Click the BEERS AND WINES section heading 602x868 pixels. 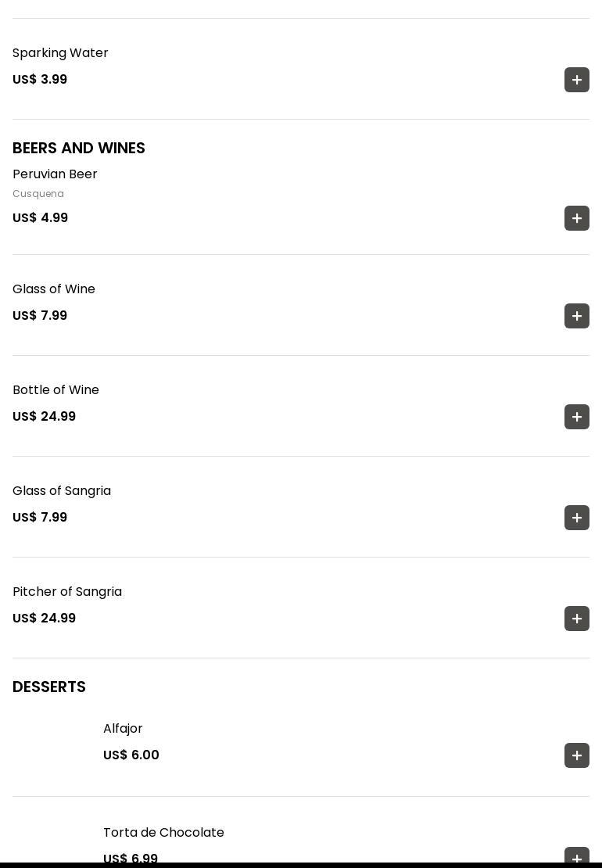click(x=79, y=149)
